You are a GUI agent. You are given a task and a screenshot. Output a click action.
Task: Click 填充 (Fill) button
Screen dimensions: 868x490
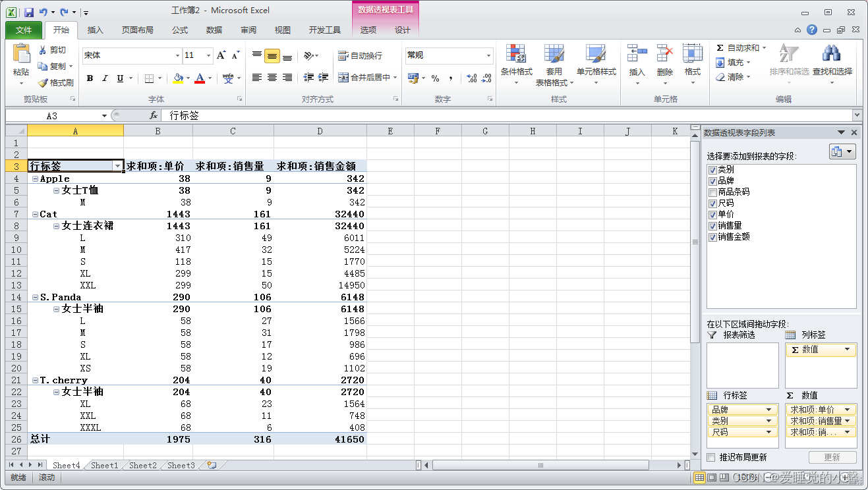pyautogui.click(x=734, y=63)
